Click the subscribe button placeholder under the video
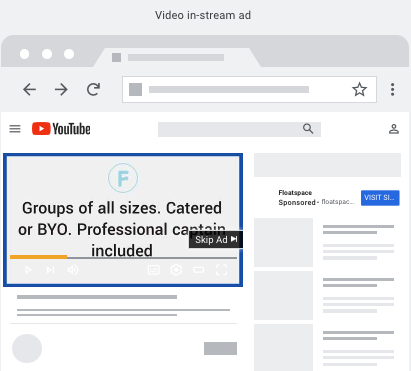 220,348
